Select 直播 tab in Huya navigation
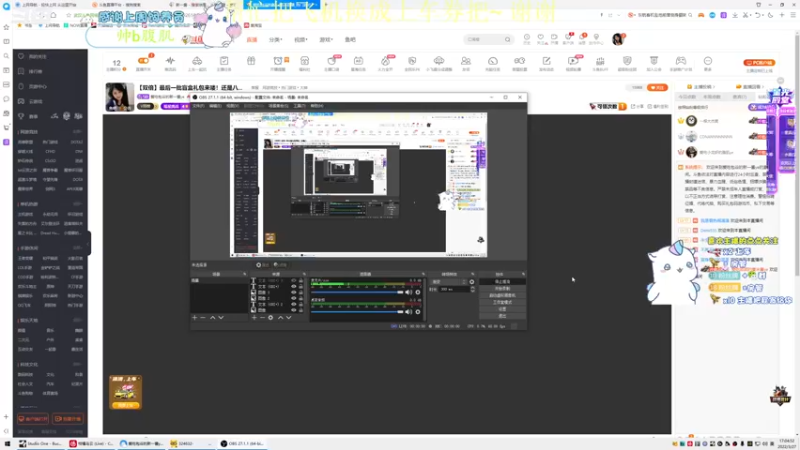 point(252,39)
